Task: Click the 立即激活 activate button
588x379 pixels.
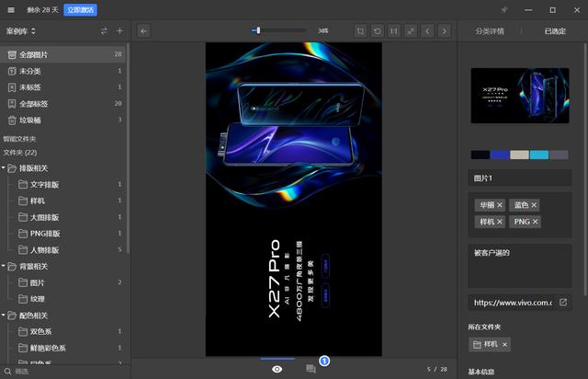Action: pos(80,10)
